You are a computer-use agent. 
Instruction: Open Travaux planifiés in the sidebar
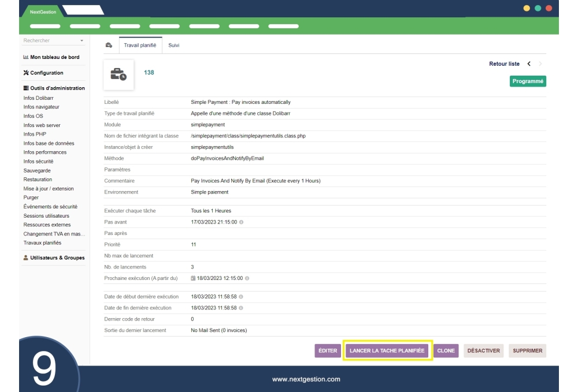pyautogui.click(x=42, y=242)
